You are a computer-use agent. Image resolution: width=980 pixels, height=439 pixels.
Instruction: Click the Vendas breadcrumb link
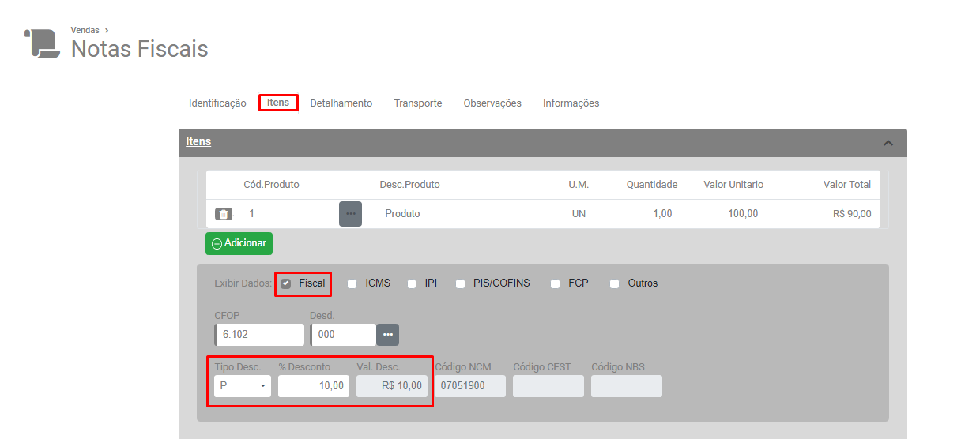pyautogui.click(x=85, y=30)
